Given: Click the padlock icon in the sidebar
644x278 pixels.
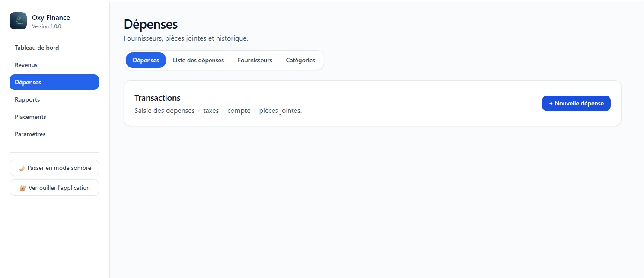Looking at the screenshot, I should [x=22, y=188].
